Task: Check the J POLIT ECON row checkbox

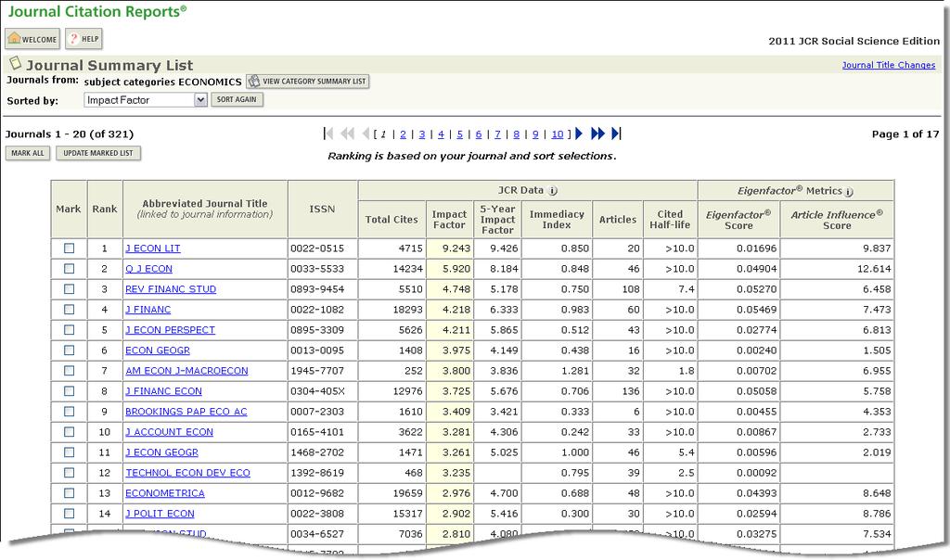Action: click(69, 514)
